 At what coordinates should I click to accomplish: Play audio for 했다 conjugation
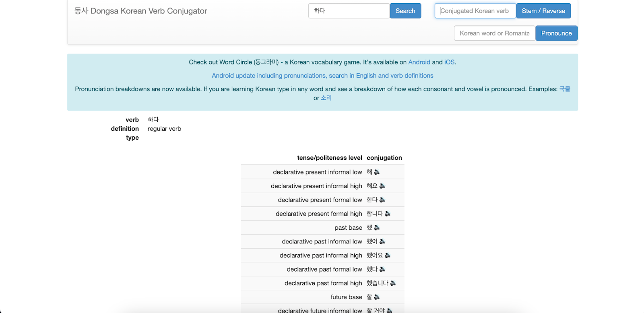click(382, 269)
